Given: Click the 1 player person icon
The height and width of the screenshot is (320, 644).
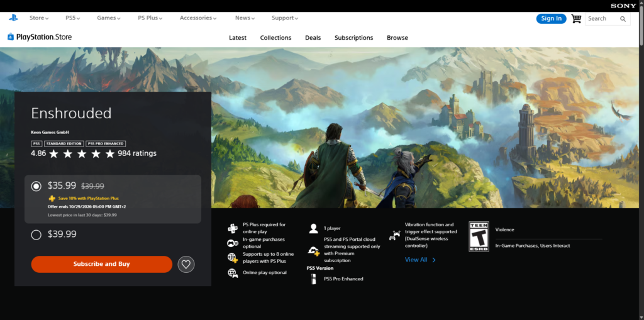Looking at the screenshot, I should (314, 228).
